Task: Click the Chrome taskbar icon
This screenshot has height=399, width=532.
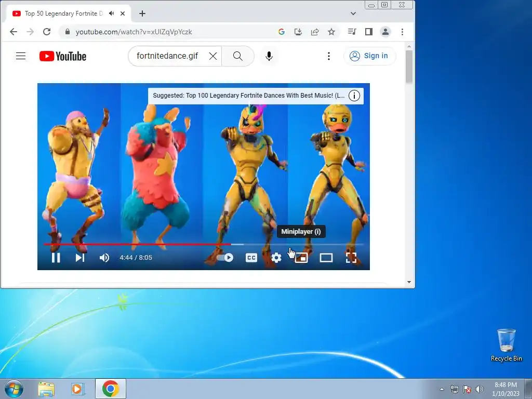Action: pyautogui.click(x=110, y=389)
